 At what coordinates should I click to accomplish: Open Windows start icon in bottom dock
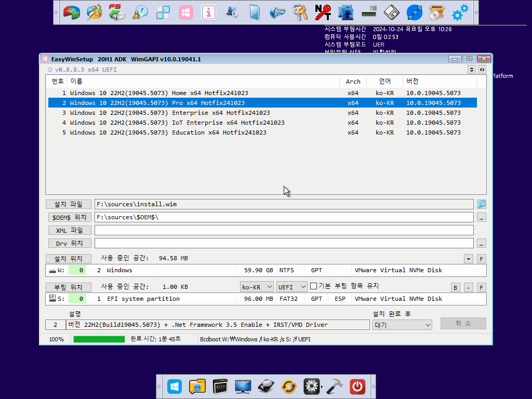[175, 387]
